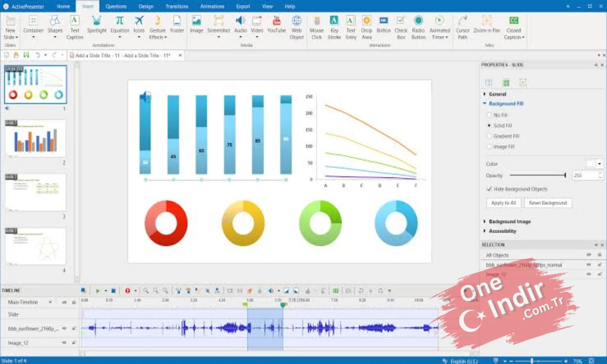Click the Undo icon in quick toolbar
Viewport: 607px width, 364px height.
pos(37,55)
